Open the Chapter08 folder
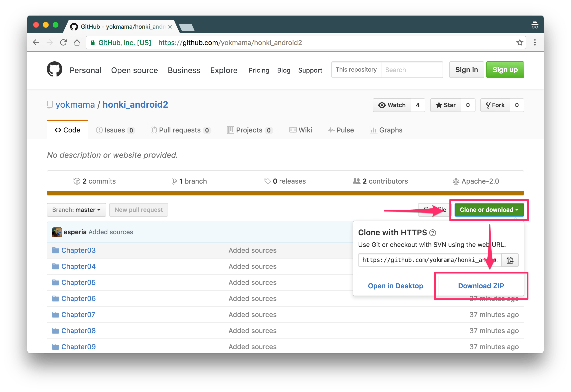The height and width of the screenshot is (392, 571). tap(78, 331)
